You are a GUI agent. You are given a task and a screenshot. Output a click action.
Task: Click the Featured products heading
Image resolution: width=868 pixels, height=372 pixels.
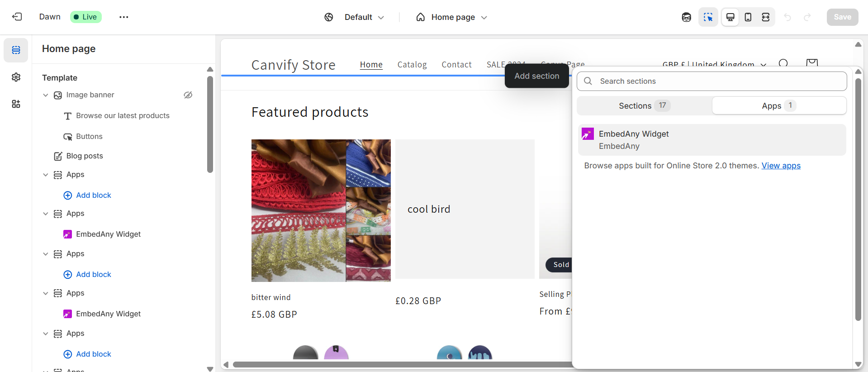[x=310, y=112]
